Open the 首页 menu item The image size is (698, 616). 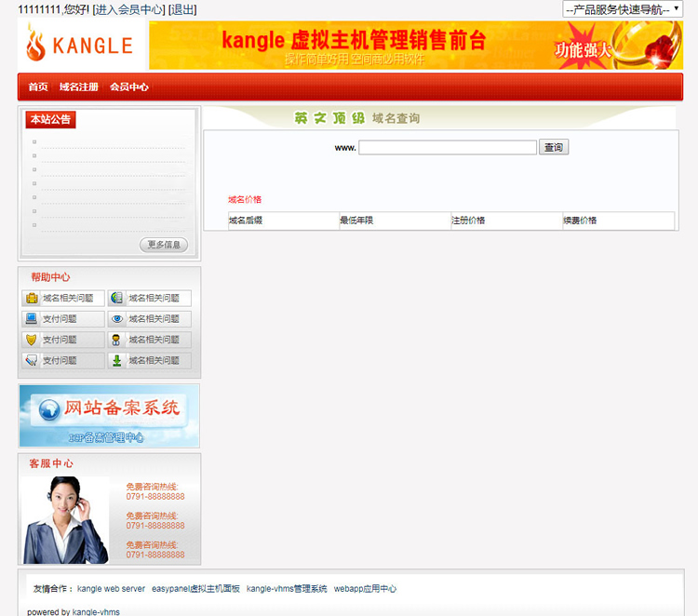pyautogui.click(x=38, y=87)
